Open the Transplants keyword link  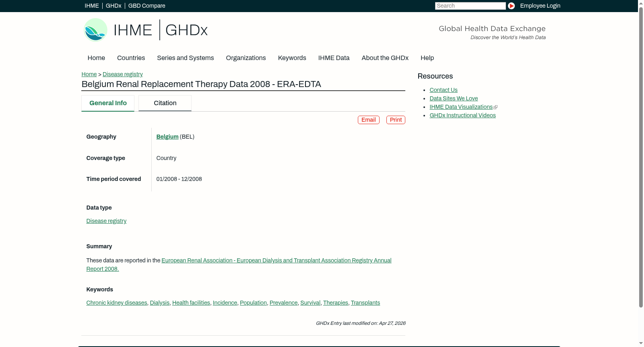coord(365,303)
